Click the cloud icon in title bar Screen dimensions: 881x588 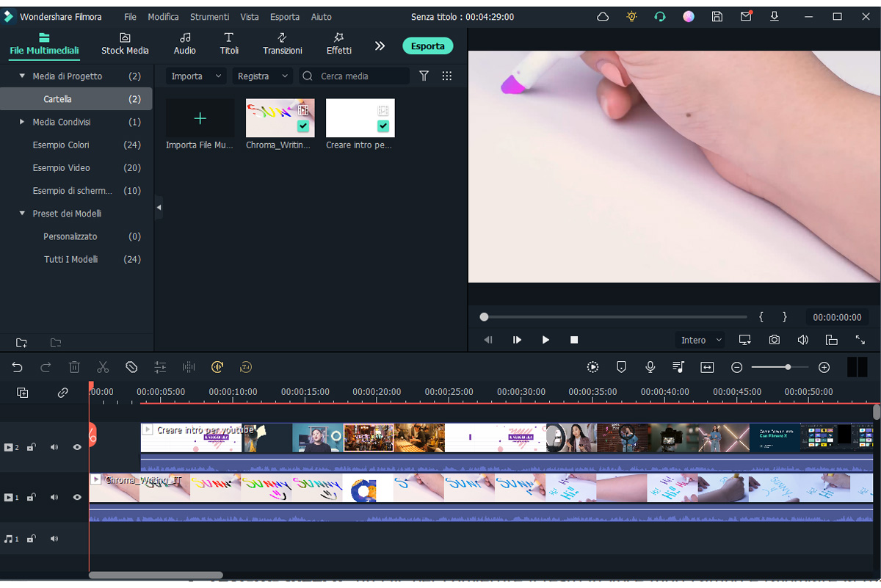(x=603, y=16)
